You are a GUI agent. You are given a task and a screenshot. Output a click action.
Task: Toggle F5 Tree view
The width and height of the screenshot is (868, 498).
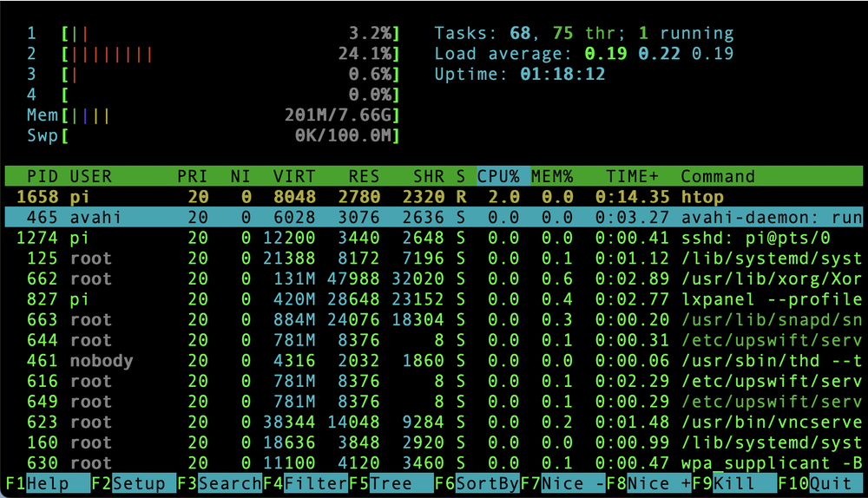click(391, 483)
